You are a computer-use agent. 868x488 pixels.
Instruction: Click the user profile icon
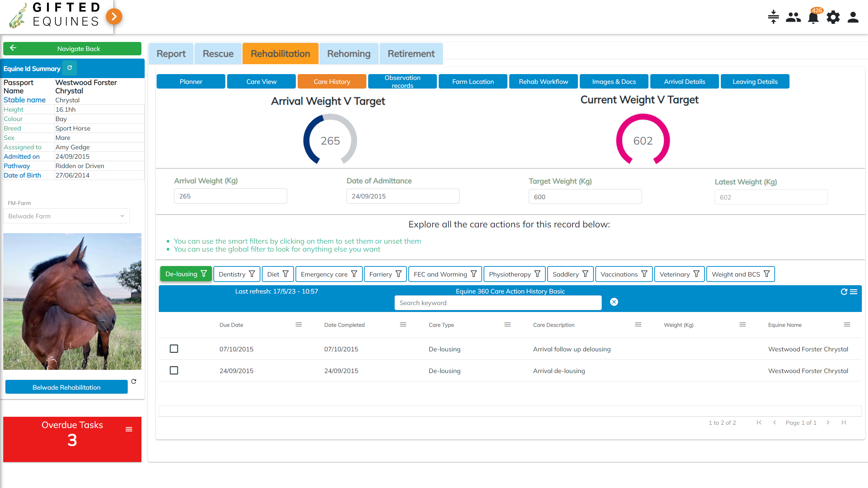click(x=853, y=17)
